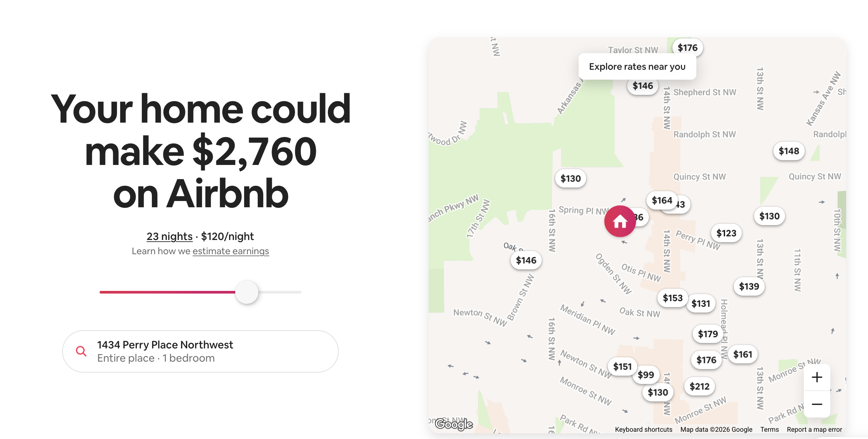Click Report a map error
This screenshot has width=868, height=439.
click(x=814, y=429)
